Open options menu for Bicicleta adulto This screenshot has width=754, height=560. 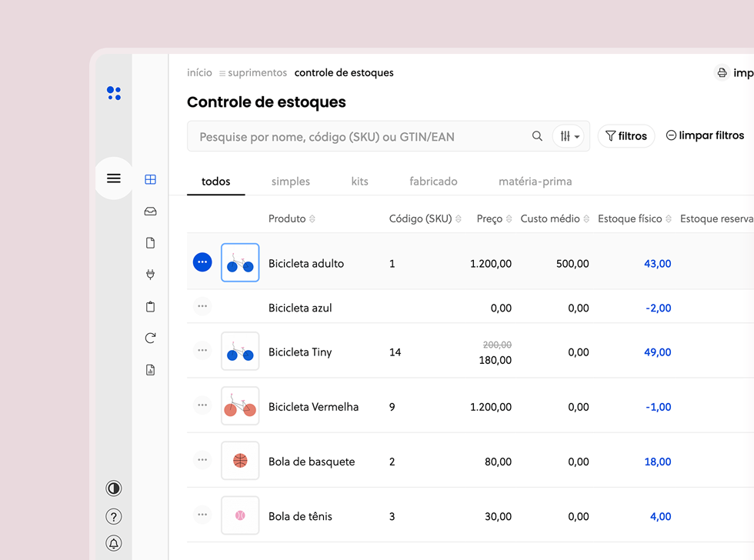[x=202, y=262]
